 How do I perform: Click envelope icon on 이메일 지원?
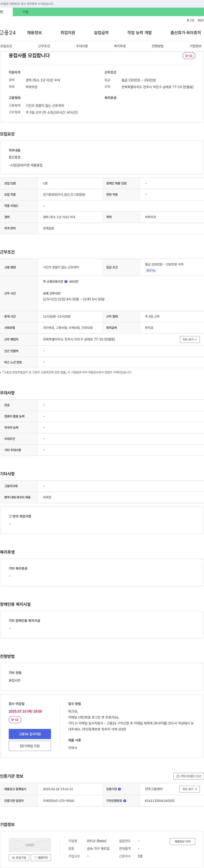point(22,746)
